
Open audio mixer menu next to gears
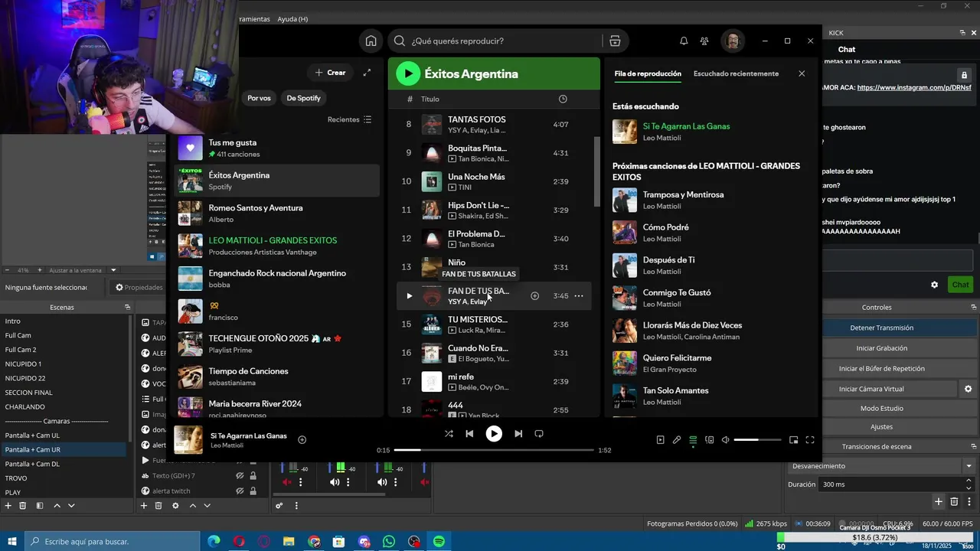tap(296, 505)
